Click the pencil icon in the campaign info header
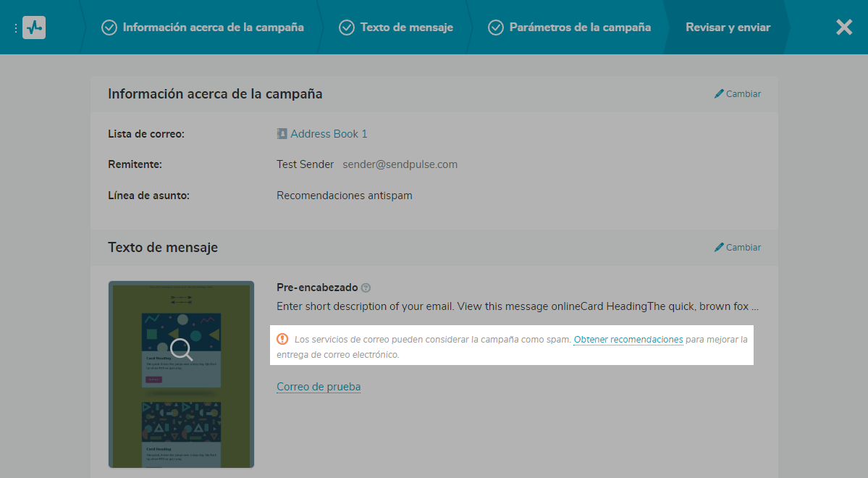The height and width of the screenshot is (478, 868). [x=719, y=94]
